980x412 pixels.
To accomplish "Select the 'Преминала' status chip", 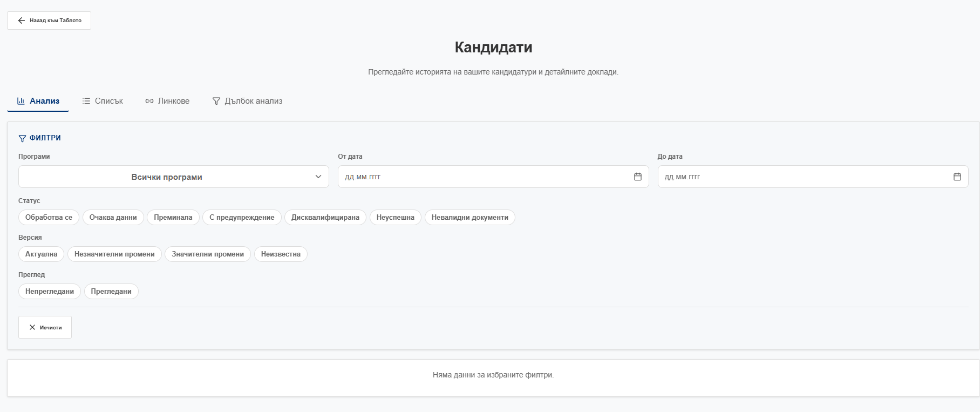I will tap(173, 218).
